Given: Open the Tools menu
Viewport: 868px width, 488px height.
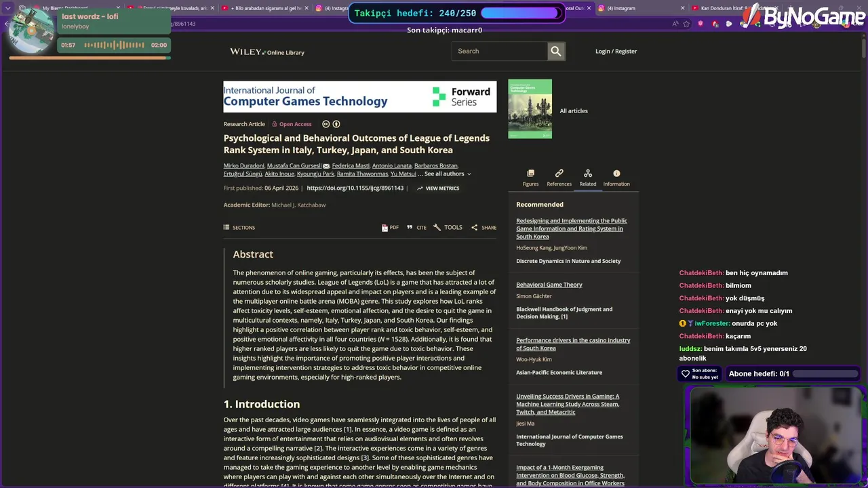Looking at the screenshot, I should click(448, 228).
